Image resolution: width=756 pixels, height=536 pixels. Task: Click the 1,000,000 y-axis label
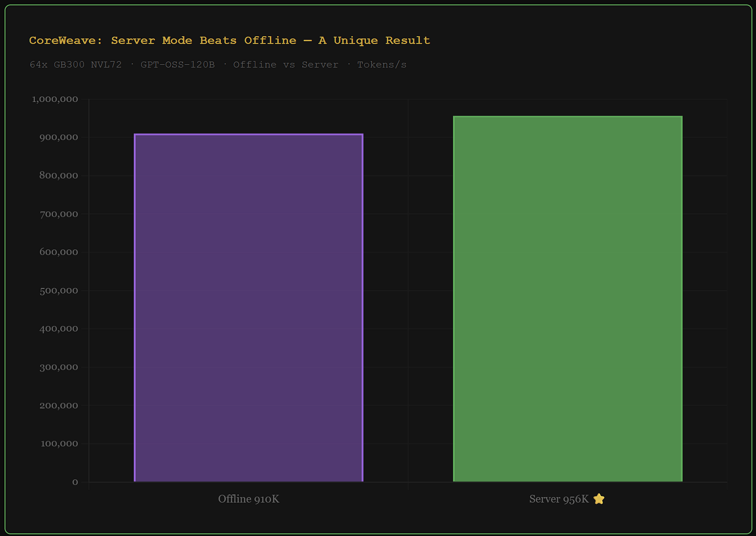[55, 99]
